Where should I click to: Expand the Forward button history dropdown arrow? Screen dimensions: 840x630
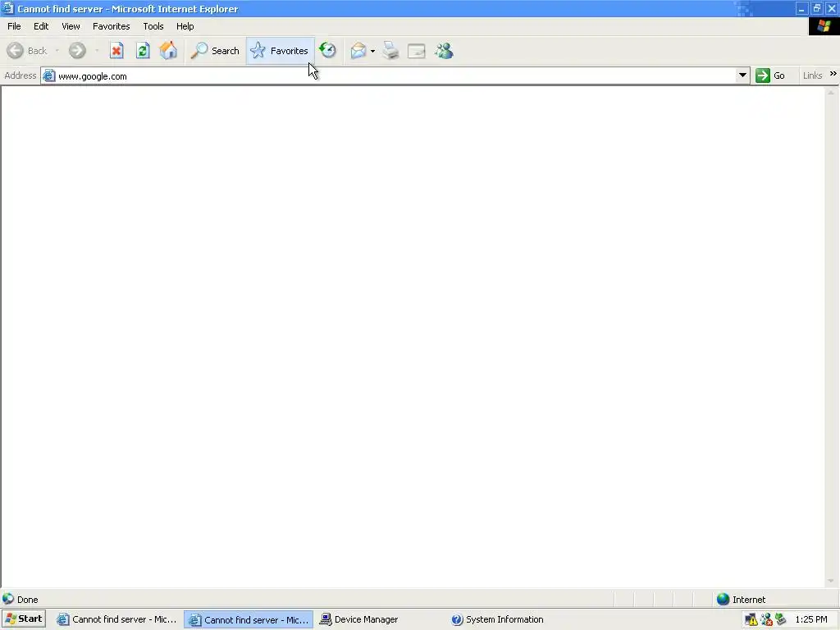(97, 51)
